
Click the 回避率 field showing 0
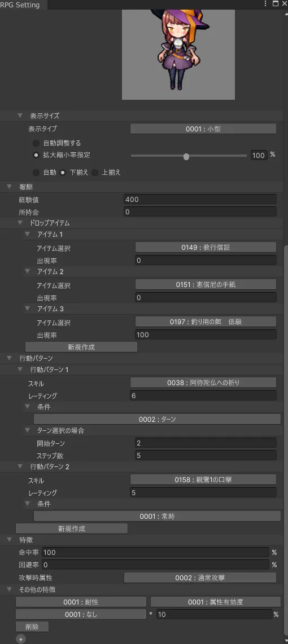click(155, 564)
